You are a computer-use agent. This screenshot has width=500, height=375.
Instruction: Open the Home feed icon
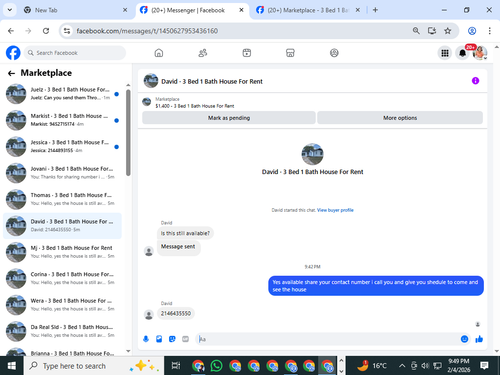[159, 53]
